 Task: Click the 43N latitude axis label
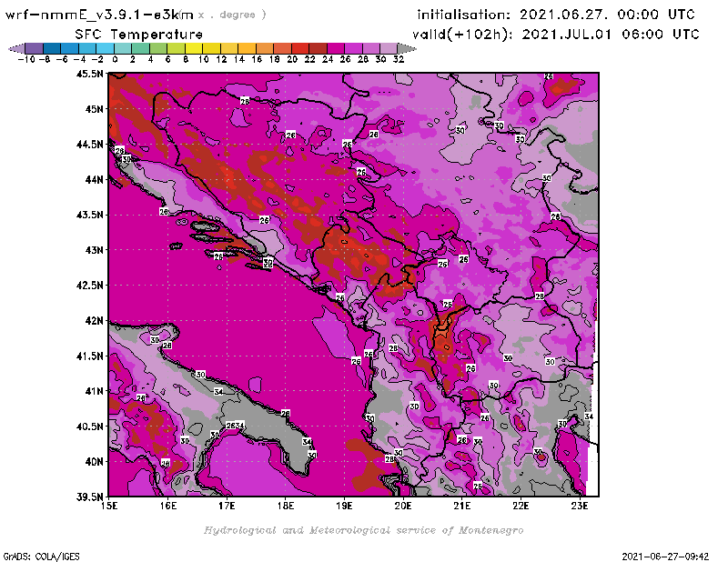coord(95,250)
